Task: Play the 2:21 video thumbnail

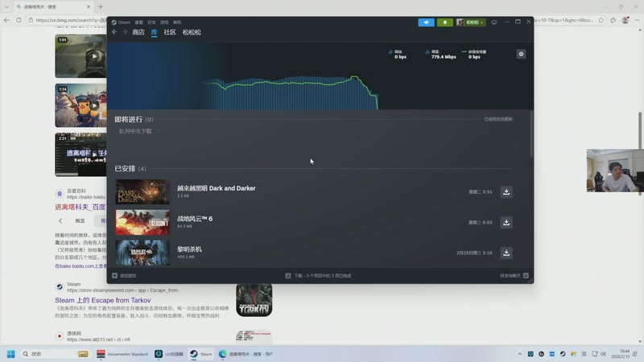Action: (x=80, y=154)
